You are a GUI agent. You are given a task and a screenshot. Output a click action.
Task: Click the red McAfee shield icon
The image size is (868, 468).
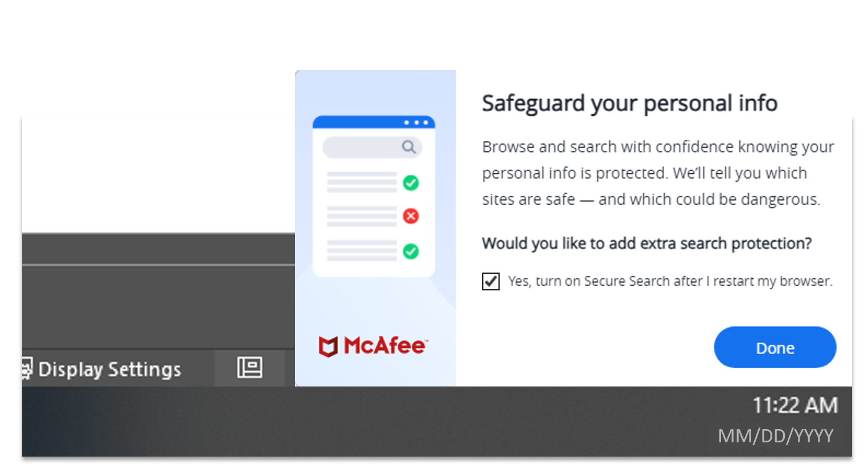[x=328, y=346]
